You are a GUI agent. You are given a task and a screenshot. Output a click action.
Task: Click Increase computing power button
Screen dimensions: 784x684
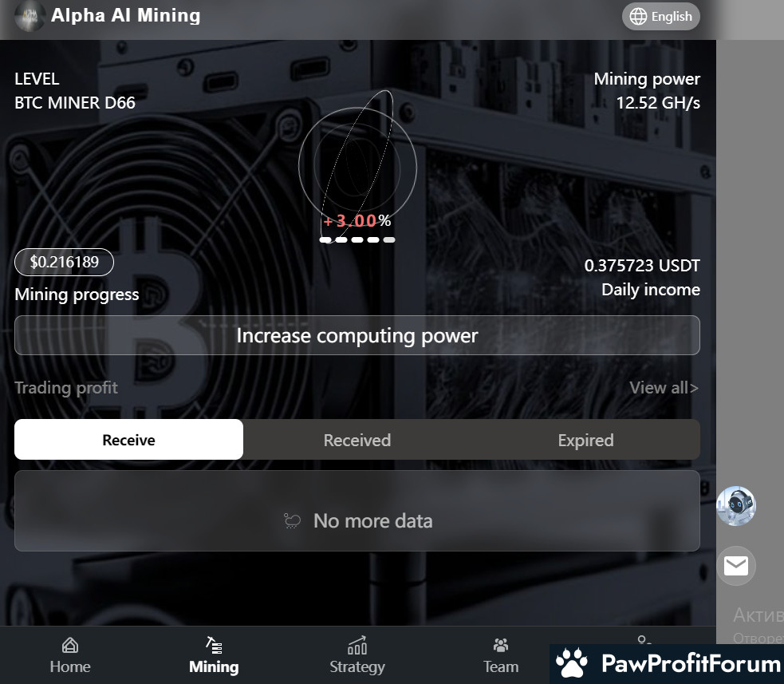pyautogui.click(x=357, y=335)
